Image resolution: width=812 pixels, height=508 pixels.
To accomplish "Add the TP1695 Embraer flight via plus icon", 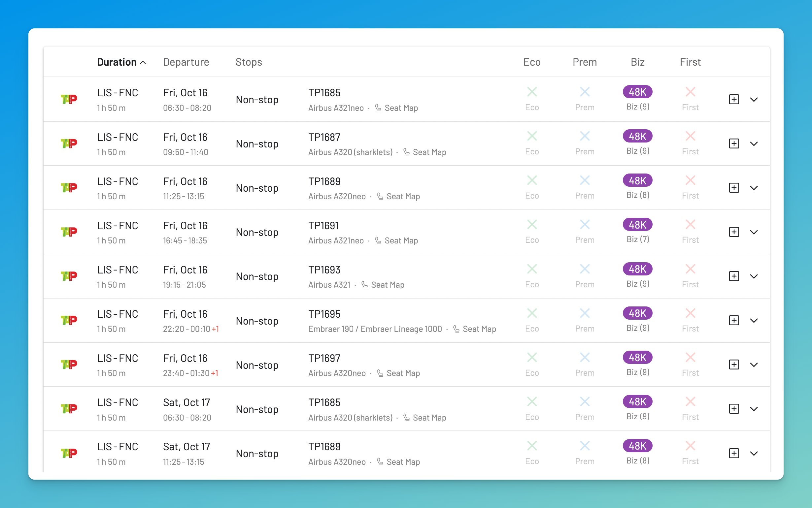I will [x=734, y=320].
